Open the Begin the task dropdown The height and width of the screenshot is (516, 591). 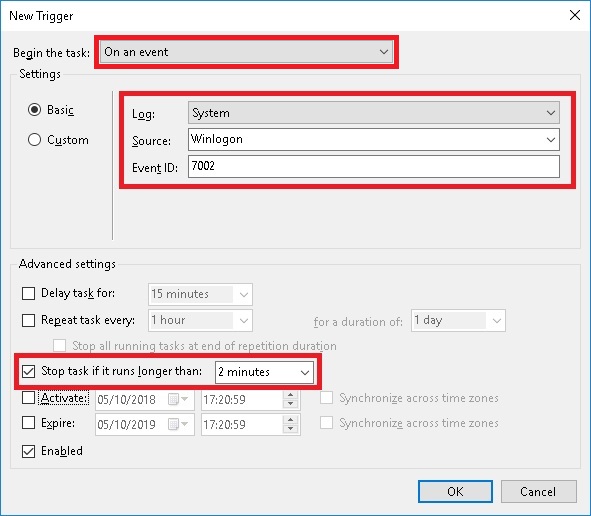pos(247,52)
